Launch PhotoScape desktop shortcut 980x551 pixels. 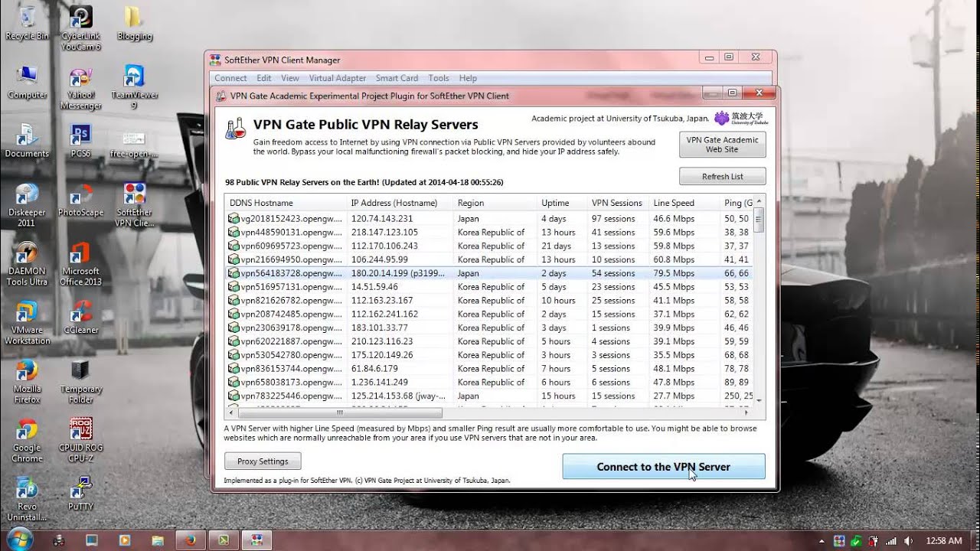(80, 199)
